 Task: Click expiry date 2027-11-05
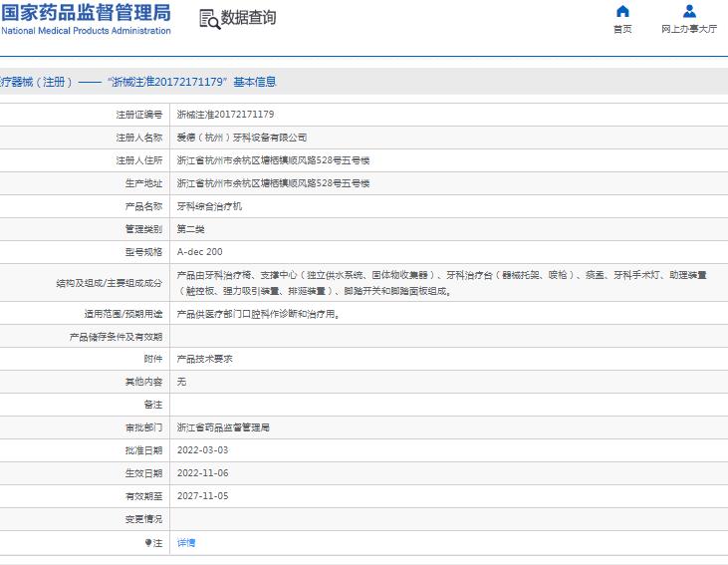coord(202,496)
